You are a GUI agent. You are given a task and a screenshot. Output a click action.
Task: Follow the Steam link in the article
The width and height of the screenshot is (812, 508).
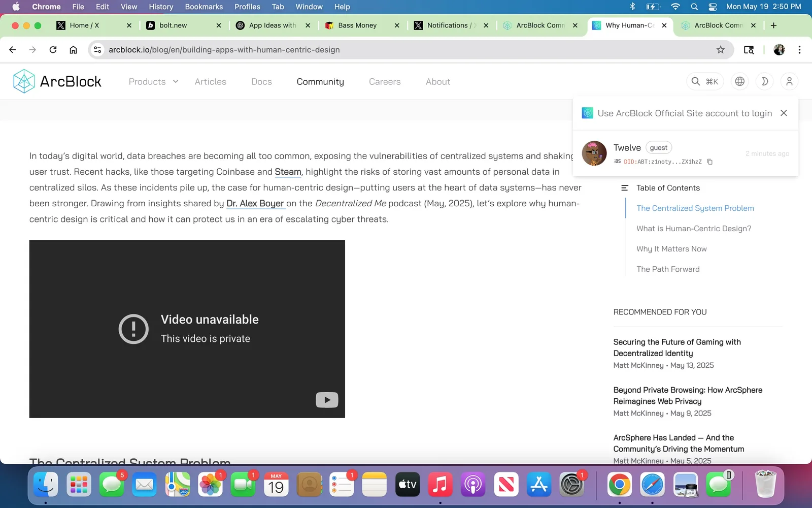click(288, 172)
